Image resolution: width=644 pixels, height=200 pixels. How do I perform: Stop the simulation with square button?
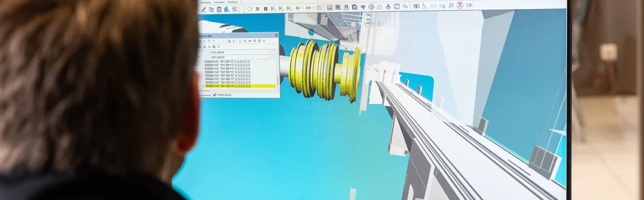pyautogui.click(x=258, y=9)
